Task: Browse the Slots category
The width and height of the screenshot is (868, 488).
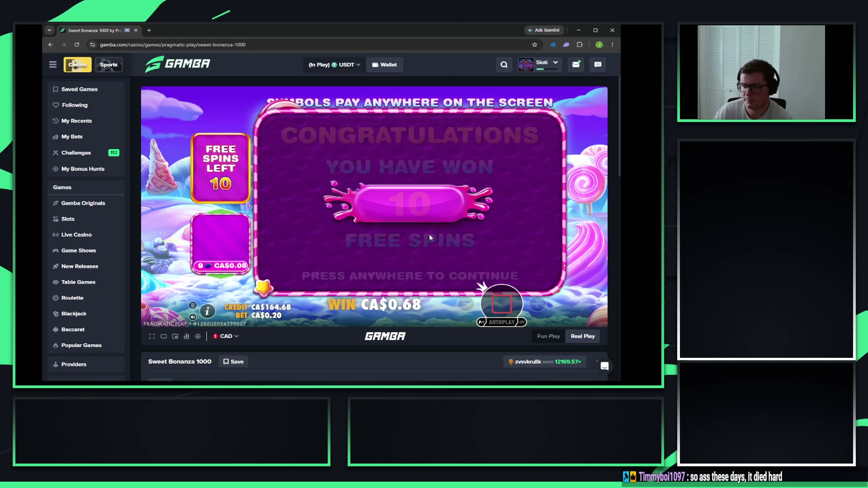Action: [x=86, y=219]
